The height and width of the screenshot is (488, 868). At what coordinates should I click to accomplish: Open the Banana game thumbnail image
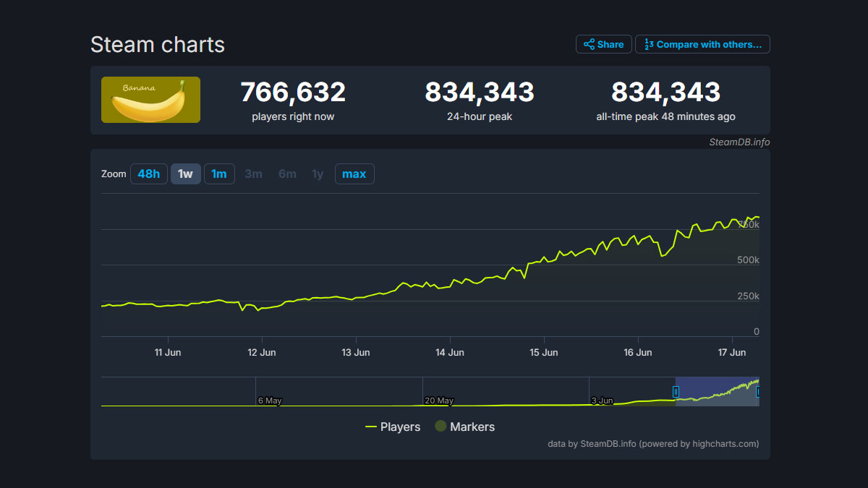click(x=150, y=100)
